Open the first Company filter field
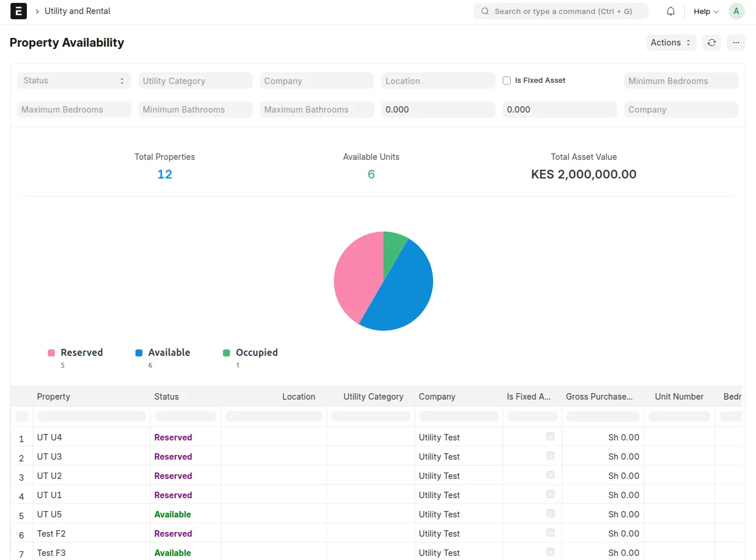 317,80
